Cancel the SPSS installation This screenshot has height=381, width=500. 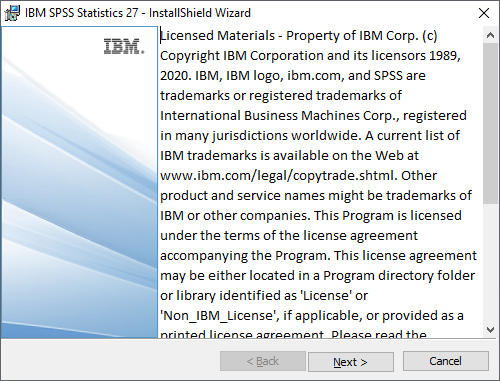(x=446, y=361)
